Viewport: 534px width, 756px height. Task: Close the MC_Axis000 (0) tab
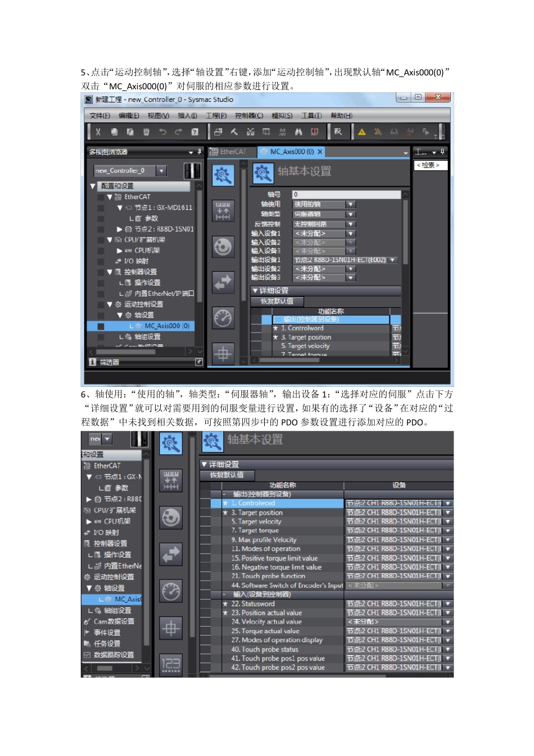point(320,152)
